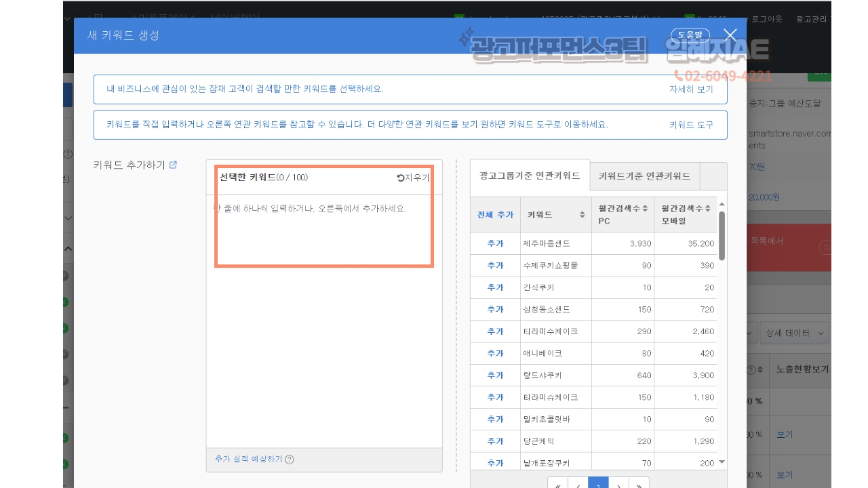
Task: Select 광고그룹기준 연관키워드 tab
Action: [x=530, y=176]
